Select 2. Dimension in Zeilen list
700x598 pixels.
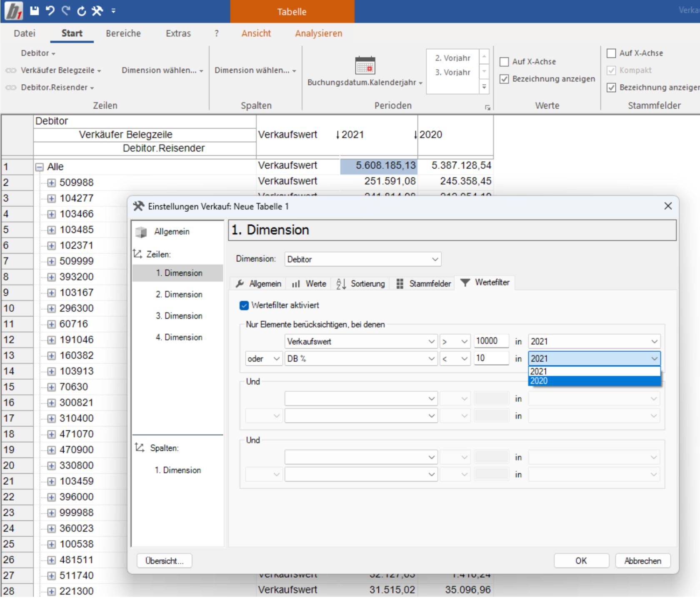[x=179, y=295]
